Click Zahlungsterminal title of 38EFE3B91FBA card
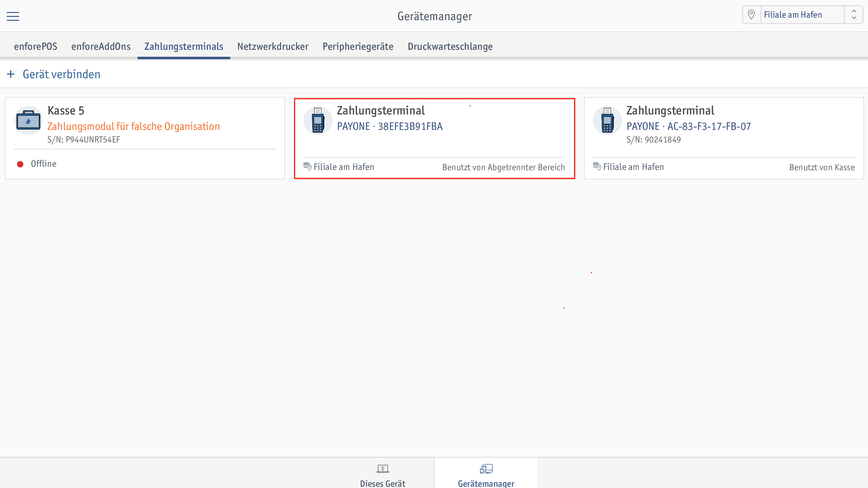The height and width of the screenshot is (488, 868). point(380,110)
